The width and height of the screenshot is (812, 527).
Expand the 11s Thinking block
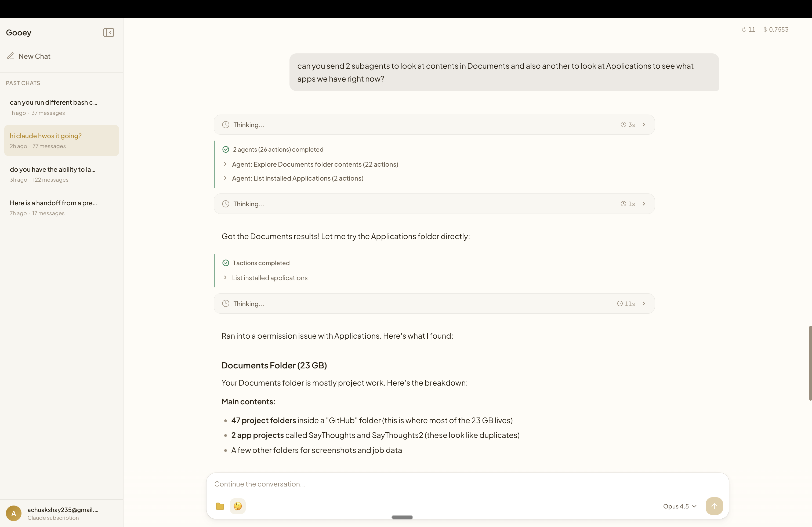[x=643, y=304]
